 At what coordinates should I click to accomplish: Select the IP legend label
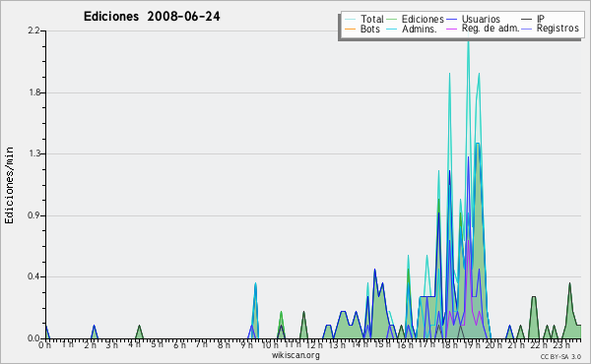point(541,19)
